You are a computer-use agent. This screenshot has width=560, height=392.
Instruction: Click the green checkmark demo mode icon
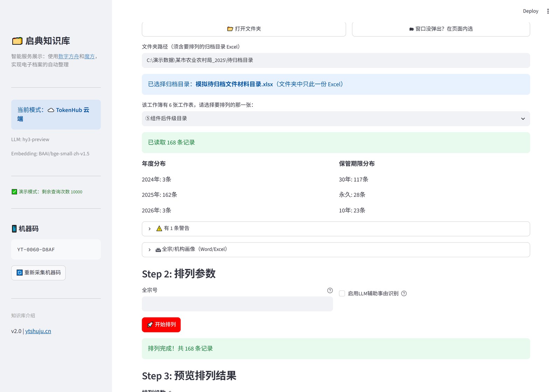14,192
